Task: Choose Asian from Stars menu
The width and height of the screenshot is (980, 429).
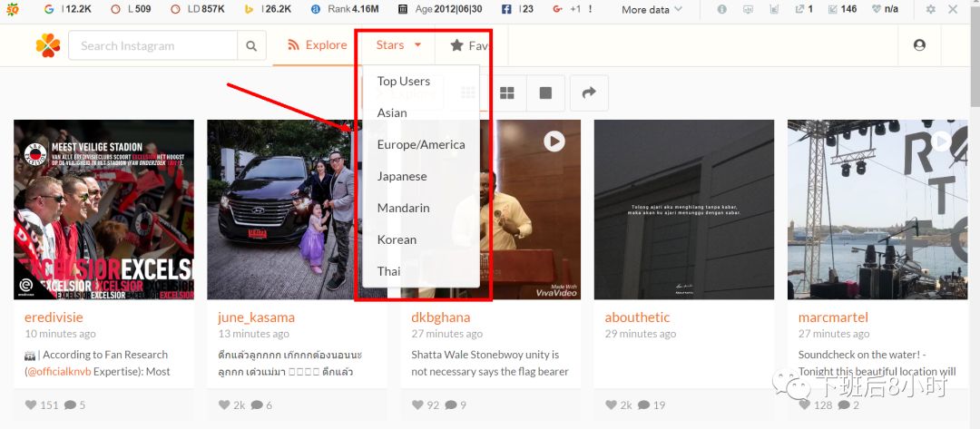Action: pyautogui.click(x=392, y=113)
